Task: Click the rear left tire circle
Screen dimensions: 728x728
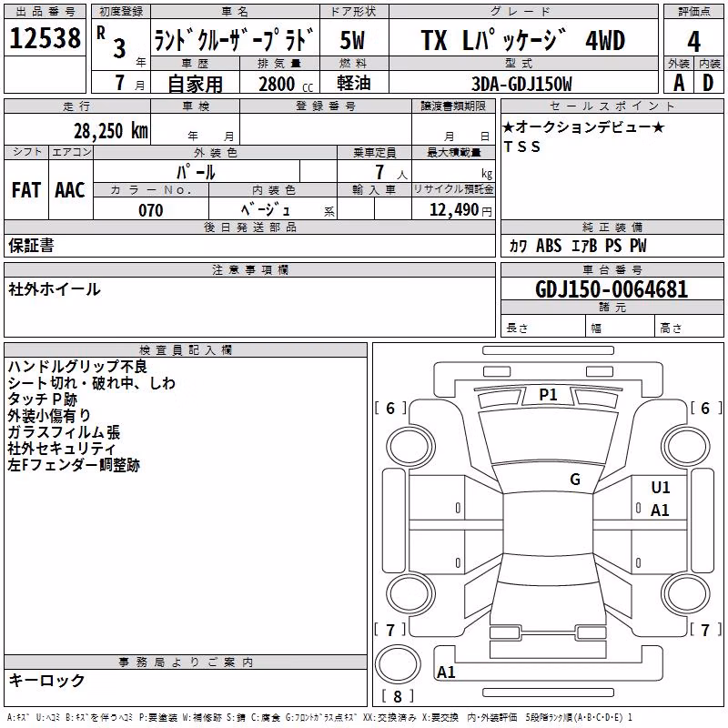Action: (x=410, y=594)
